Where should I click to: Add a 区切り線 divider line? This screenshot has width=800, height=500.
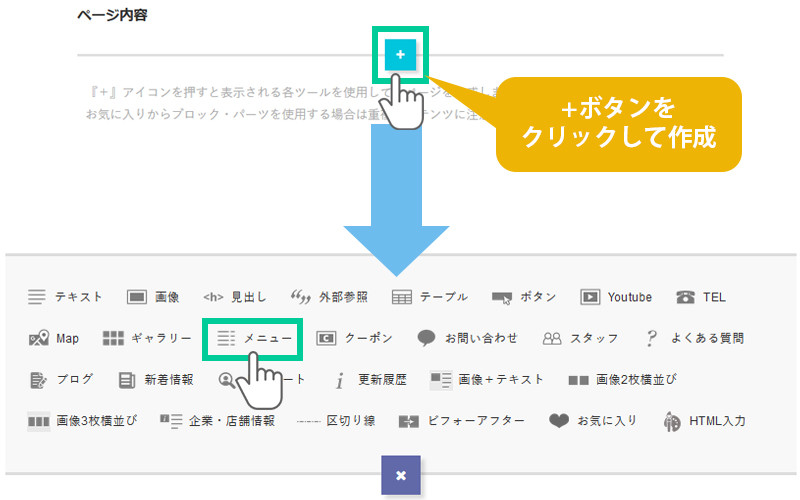336,421
